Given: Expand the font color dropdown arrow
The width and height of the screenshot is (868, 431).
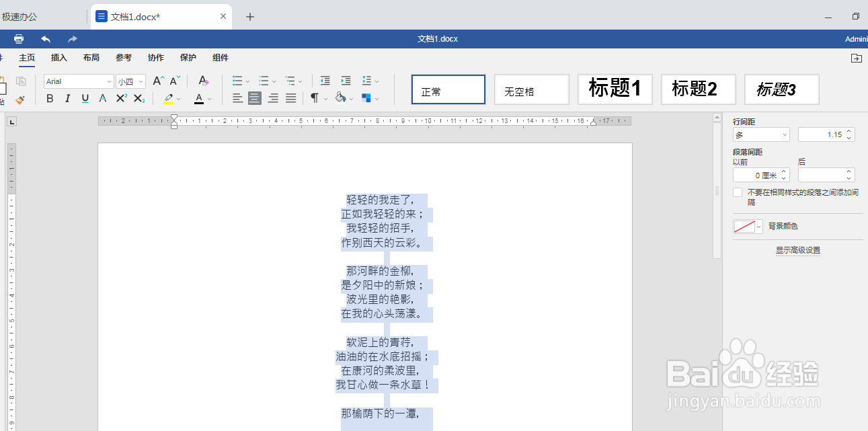Looking at the screenshot, I should [x=210, y=100].
